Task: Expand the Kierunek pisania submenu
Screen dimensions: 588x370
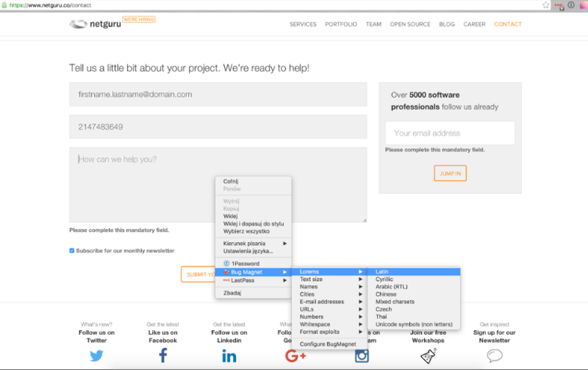Action: 244,243
